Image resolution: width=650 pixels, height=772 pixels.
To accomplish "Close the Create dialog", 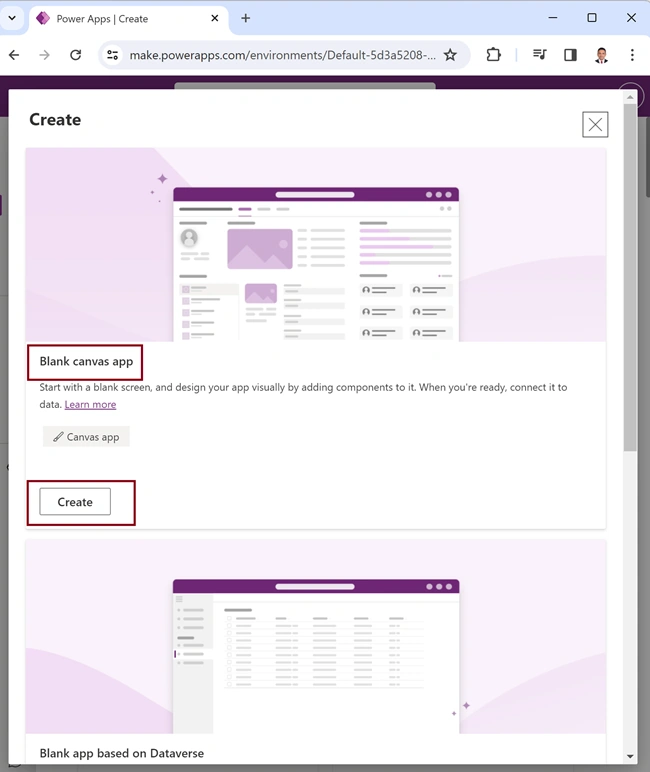I will pyautogui.click(x=595, y=124).
